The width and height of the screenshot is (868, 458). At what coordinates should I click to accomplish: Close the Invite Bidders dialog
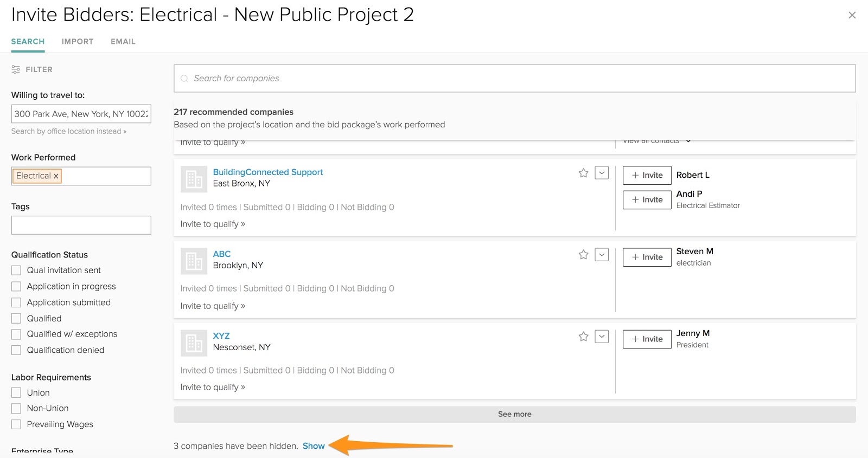[852, 15]
